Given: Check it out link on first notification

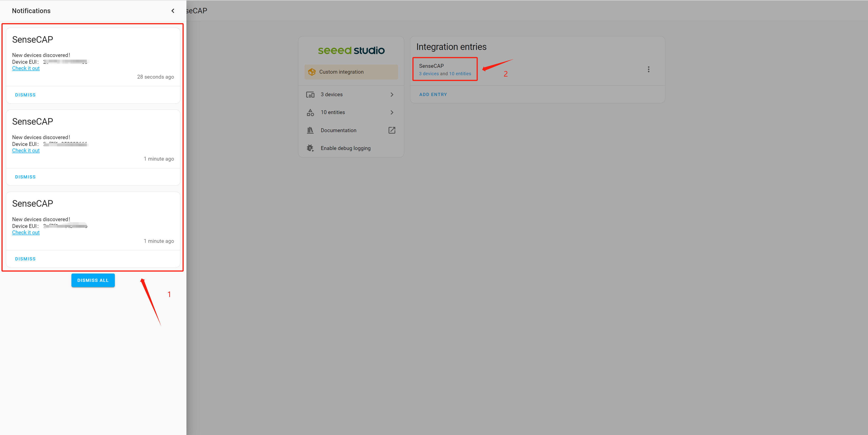Looking at the screenshot, I should click(26, 68).
